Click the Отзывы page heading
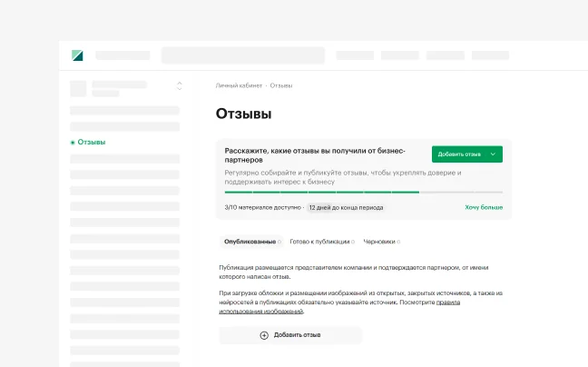The height and width of the screenshot is (367, 588). pyautogui.click(x=243, y=114)
